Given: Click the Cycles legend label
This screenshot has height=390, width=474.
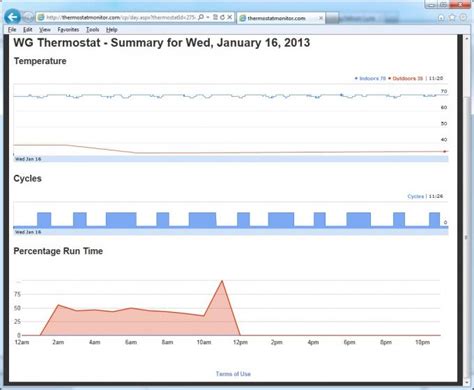Looking at the screenshot, I should coord(416,196).
